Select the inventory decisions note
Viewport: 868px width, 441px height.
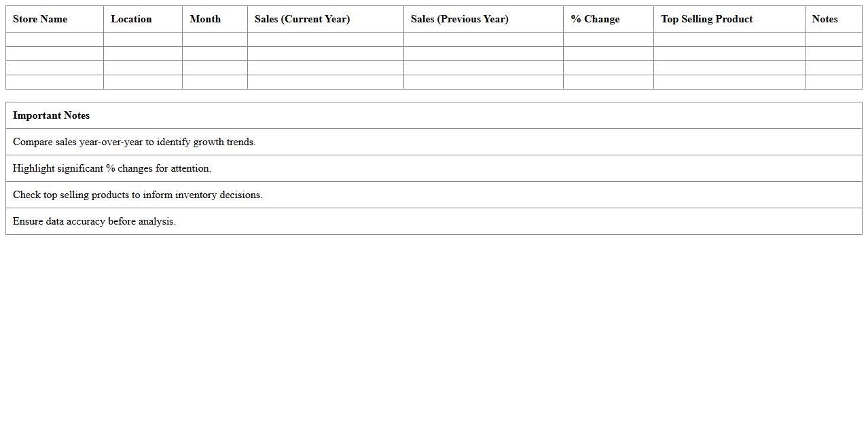point(138,195)
